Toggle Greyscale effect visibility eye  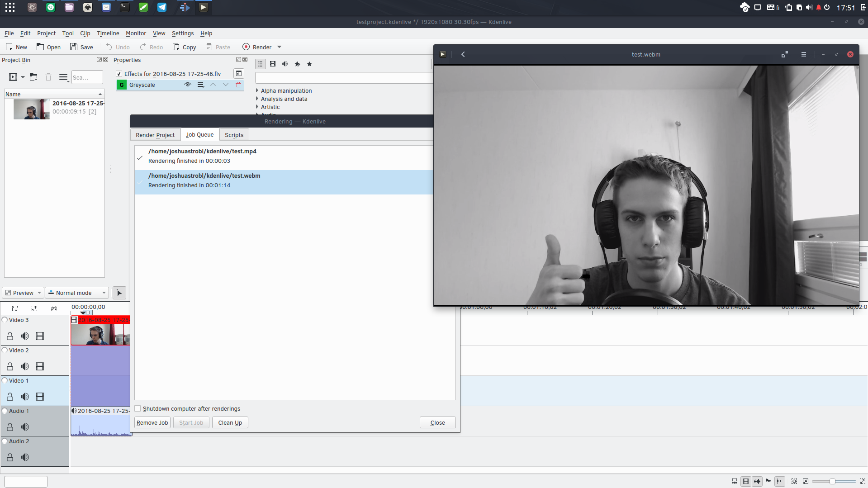click(x=188, y=85)
